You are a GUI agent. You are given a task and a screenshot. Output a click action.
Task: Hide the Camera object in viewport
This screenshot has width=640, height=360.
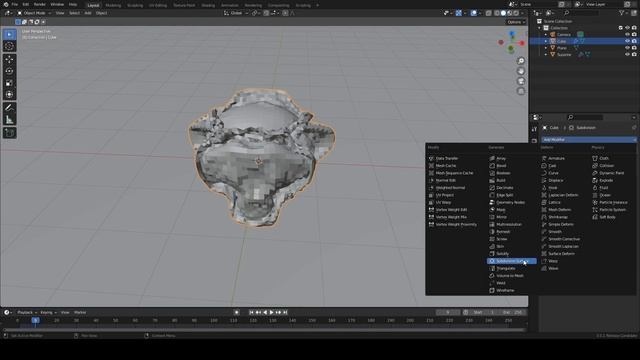(627, 35)
